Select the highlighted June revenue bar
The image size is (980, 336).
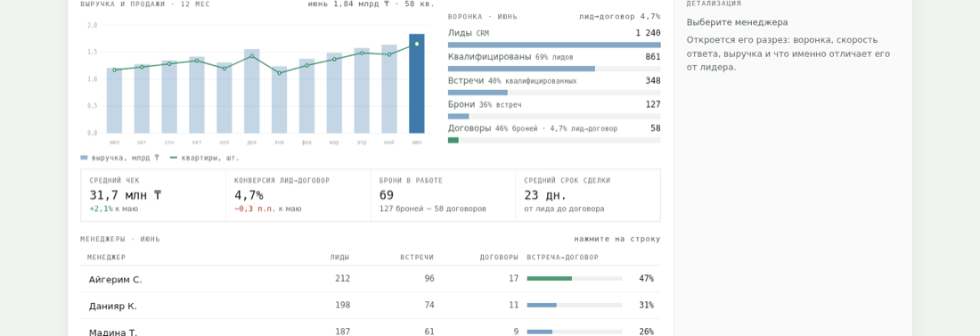click(417, 83)
